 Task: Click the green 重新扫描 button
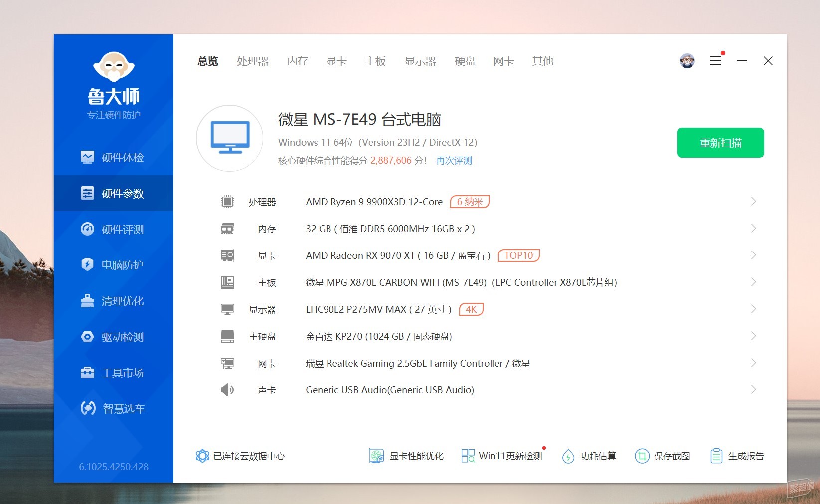720,143
